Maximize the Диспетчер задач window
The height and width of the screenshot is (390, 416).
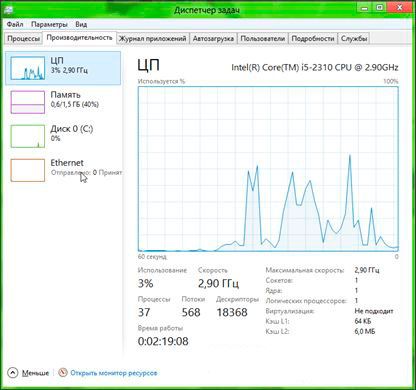click(380, 8)
